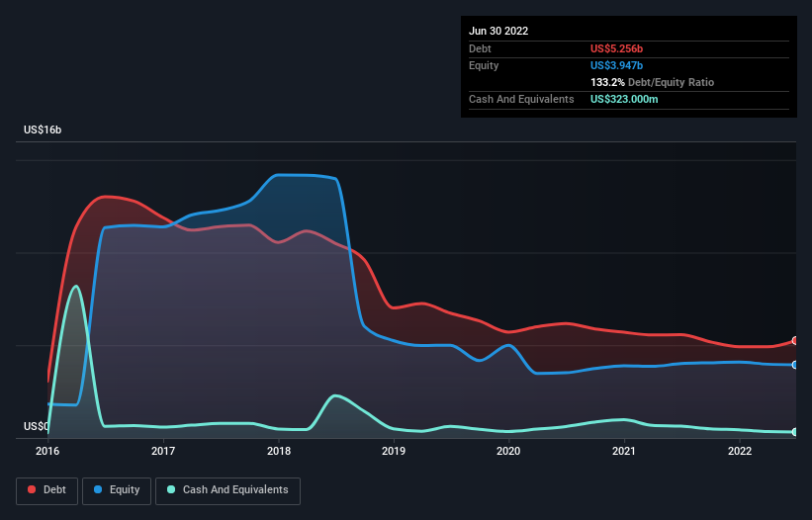812x520 pixels.
Task: Select the red Debt endpoint marker on chart
Action: 795,340
